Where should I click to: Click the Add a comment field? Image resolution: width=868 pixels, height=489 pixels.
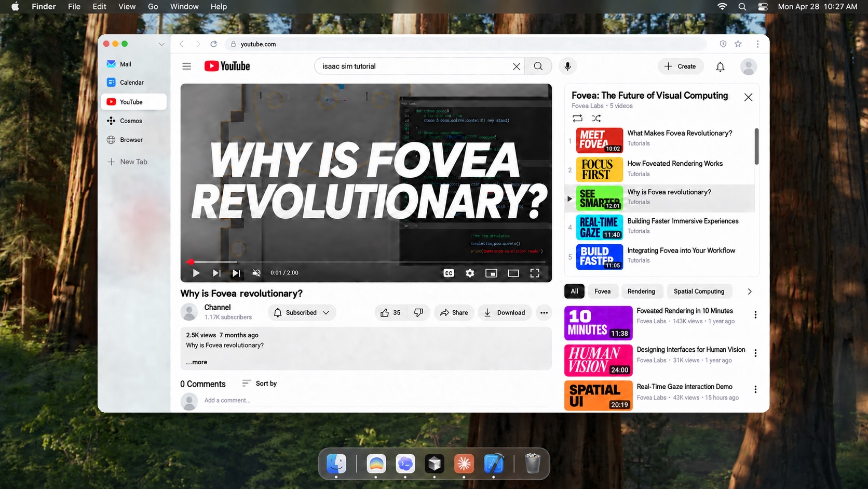coord(377,400)
